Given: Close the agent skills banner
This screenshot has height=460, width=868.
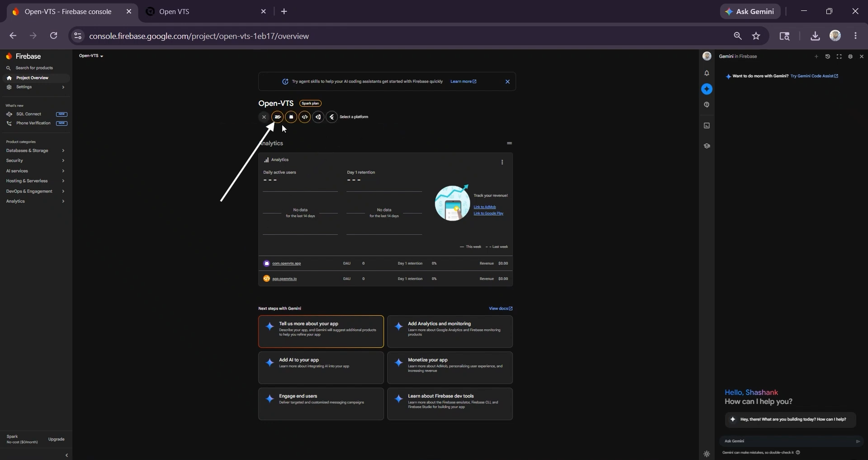Looking at the screenshot, I should pyautogui.click(x=508, y=82).
